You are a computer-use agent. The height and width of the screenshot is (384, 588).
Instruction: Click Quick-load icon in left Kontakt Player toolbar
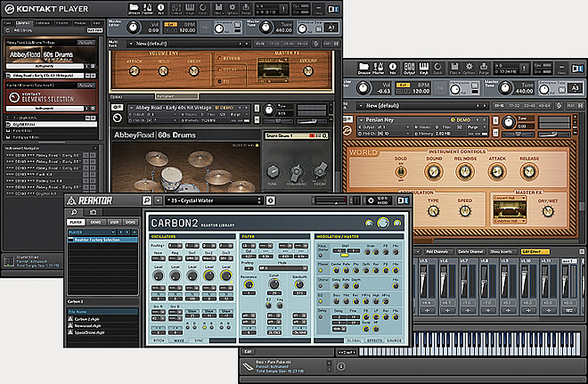point(203,9)
